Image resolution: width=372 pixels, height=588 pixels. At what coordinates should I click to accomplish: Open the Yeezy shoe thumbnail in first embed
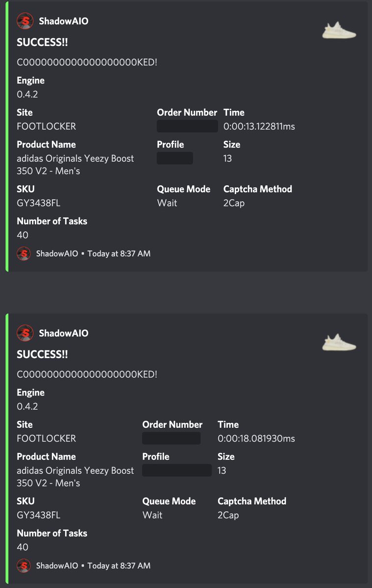tap(339, 30)
